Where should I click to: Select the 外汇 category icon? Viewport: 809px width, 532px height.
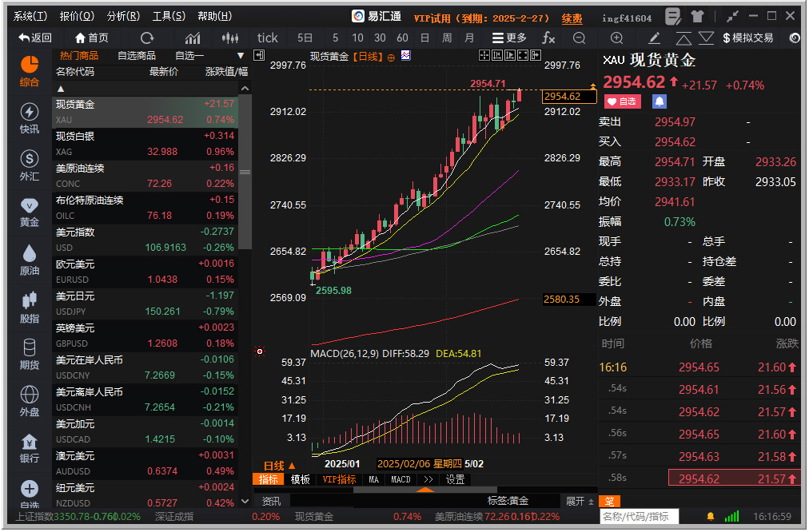coord(29,165)
